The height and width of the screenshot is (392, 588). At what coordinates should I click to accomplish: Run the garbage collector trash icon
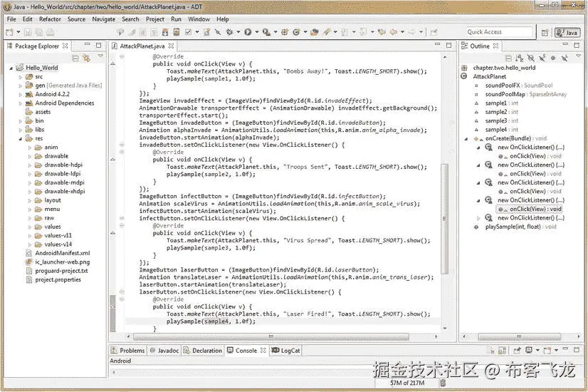(443, 383)
